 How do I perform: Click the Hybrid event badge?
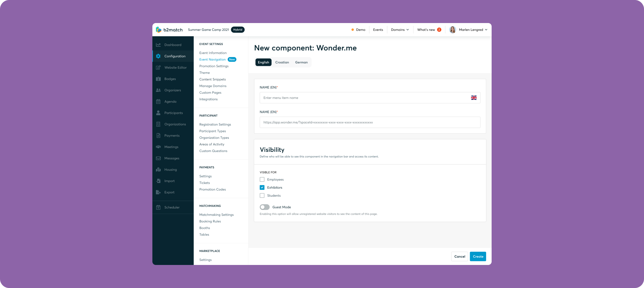tap(238, 30)
